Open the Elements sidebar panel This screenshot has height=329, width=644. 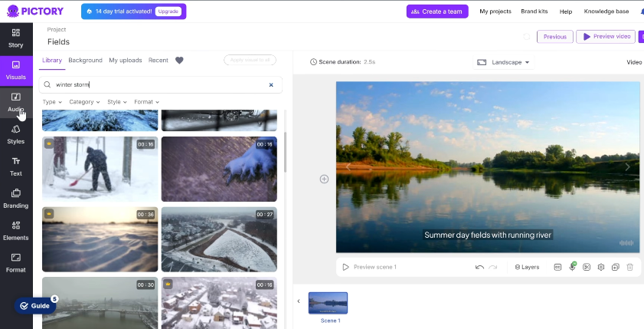point(15,231)
